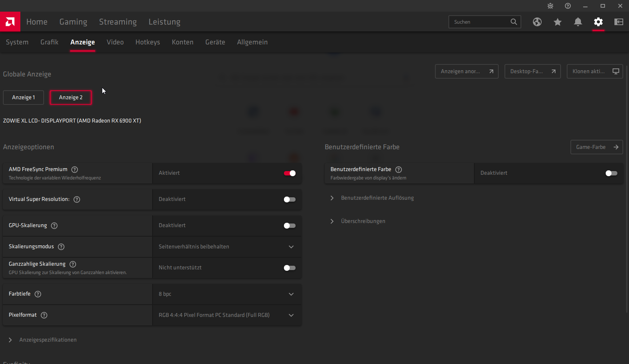629x364 pixels.
Task: Show help for Pixelformat
Action: click(x=44, y=315)
